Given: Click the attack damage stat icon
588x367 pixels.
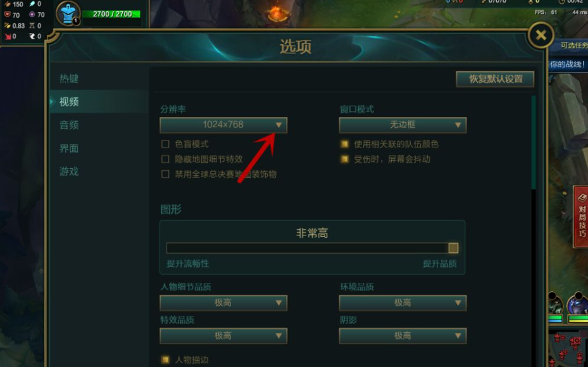Looking at the screenshot, I should click(7, 4).
